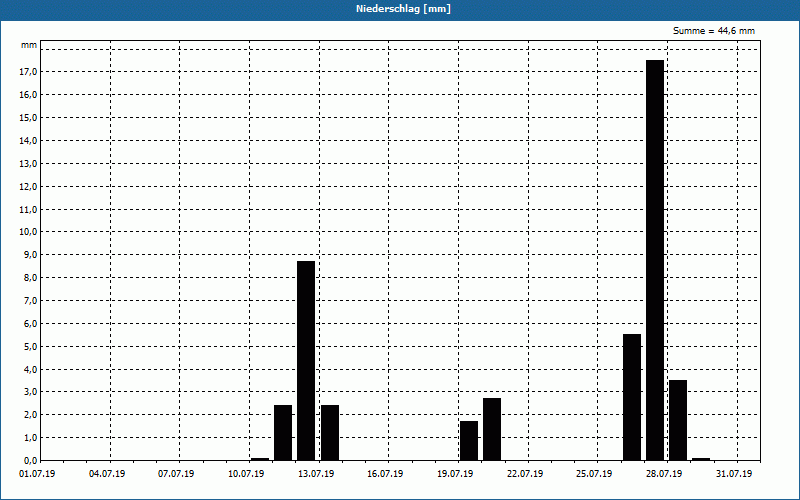Click the y-axis value 13,0
This screenshot has height=500, width=800.
pyautogui.click(x=28, y=164)
